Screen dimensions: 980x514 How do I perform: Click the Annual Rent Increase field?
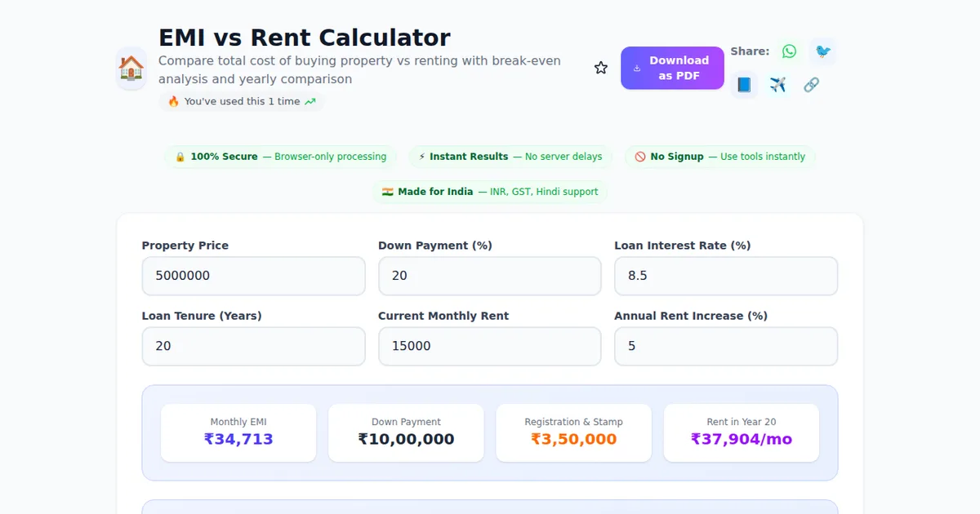[725, 346]
